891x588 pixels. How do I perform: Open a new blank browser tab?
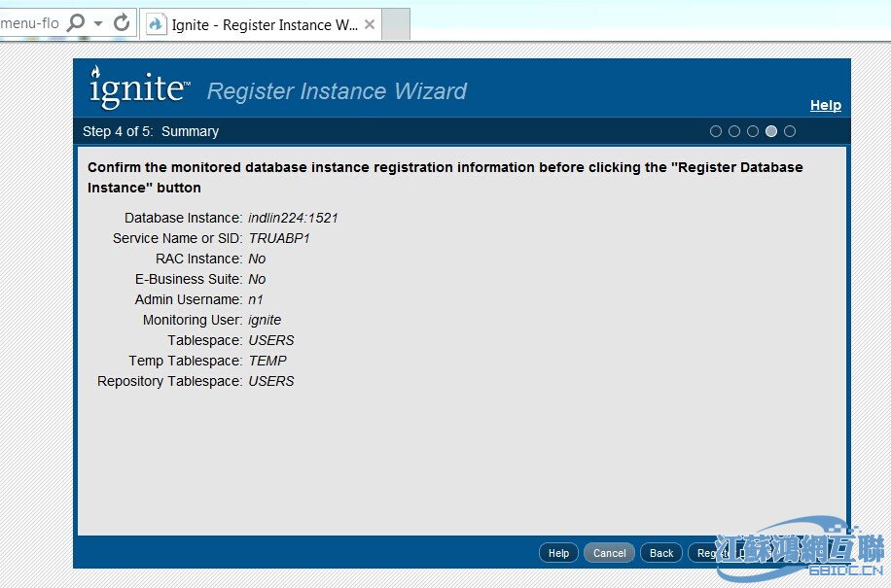pos(396,24)
